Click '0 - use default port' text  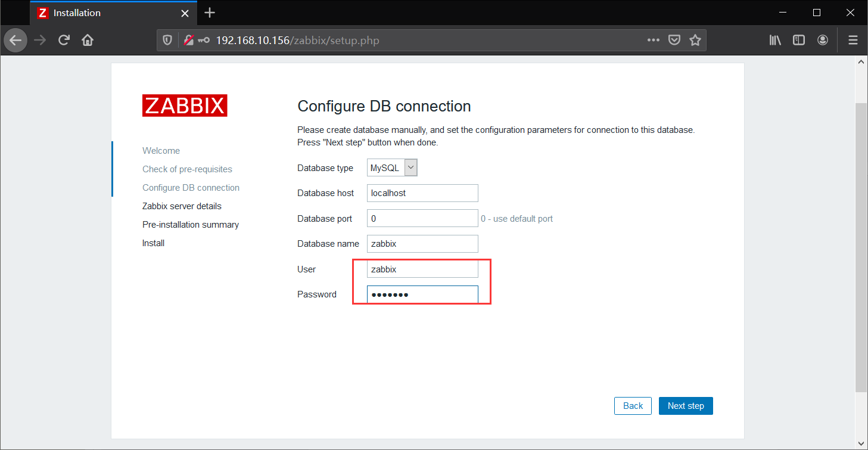(517, 219)
